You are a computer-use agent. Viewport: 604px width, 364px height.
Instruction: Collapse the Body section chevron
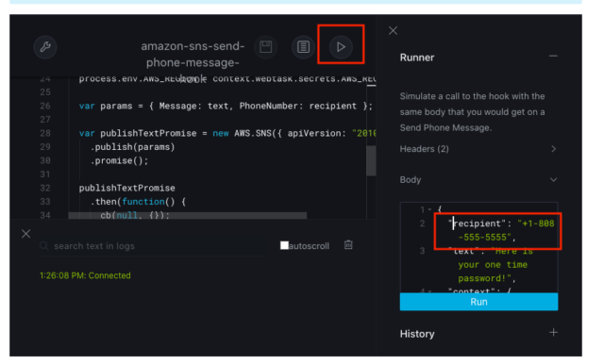click(x=554, y=180)
